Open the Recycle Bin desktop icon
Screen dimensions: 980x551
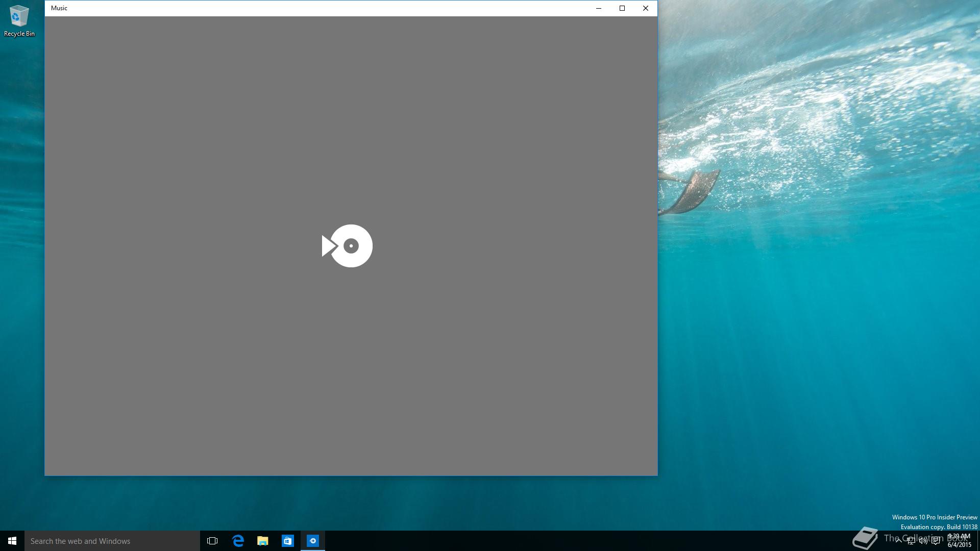(19, 21)
